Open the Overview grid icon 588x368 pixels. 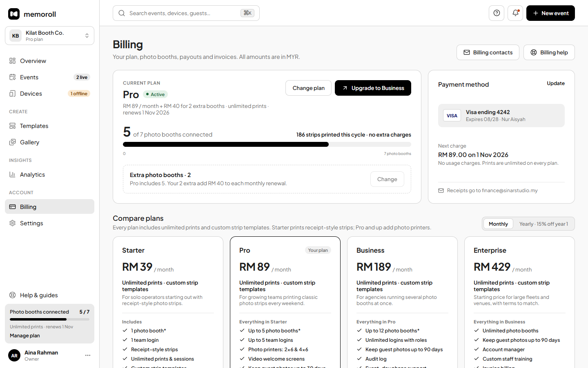pos(13,61)
